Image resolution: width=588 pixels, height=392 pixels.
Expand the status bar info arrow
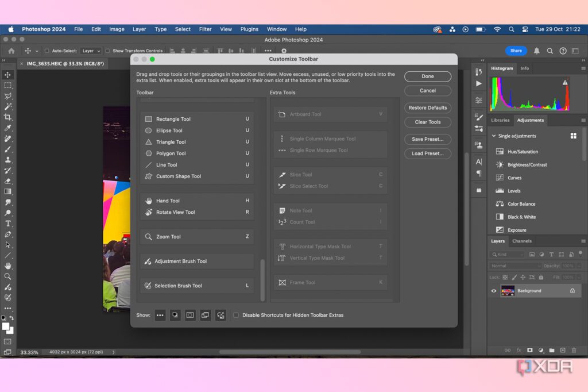point(113,352)
